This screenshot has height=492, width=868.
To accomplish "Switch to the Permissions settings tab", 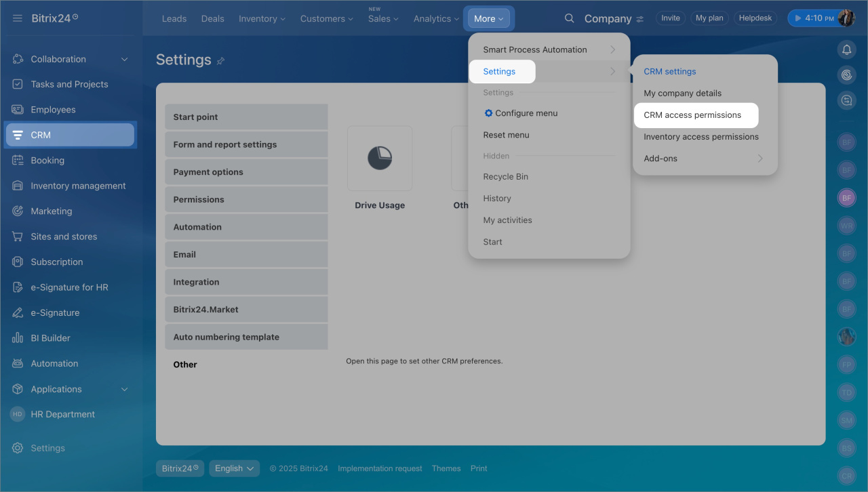I will coord(199,200).
